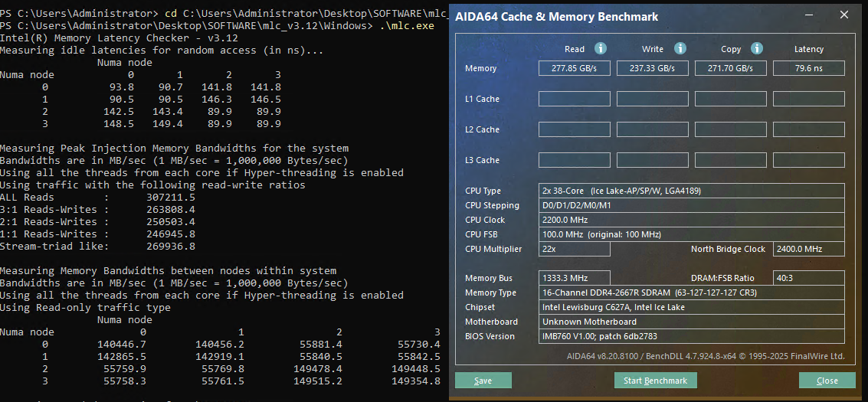Click the Read info icon
The height and width of the screenshot is (402, 868).
600,49
